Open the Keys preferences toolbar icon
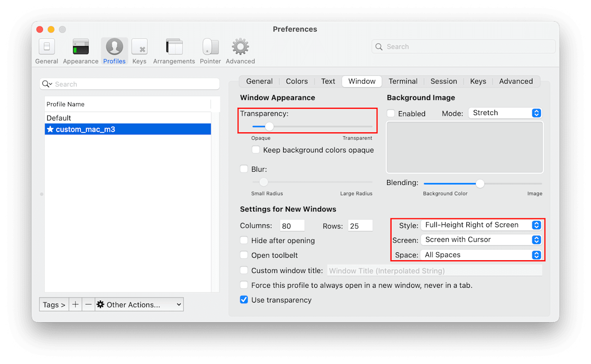The height and width of the screenshot is (364, 591). (x=139, y=51)
